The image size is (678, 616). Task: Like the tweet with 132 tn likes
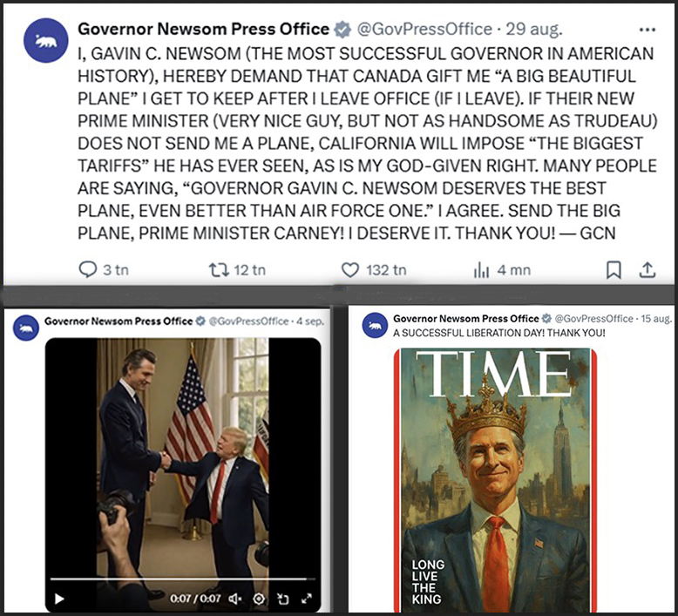coord(349,270)
